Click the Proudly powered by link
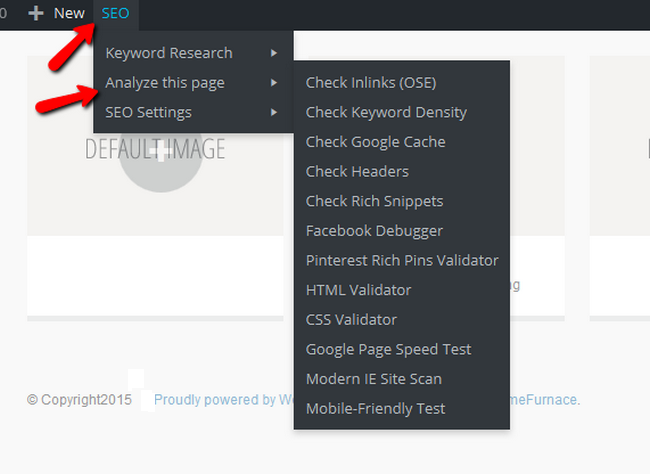 click(x=214, y=400)
